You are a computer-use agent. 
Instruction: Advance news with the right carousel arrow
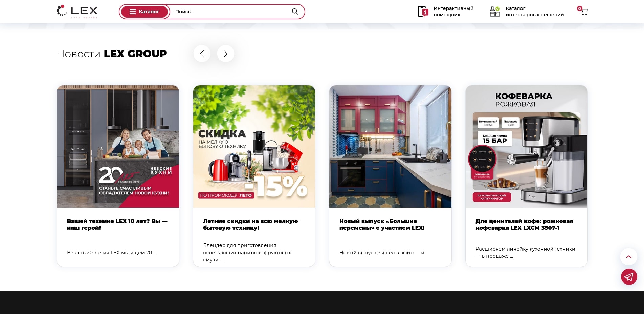pos(225,54)
